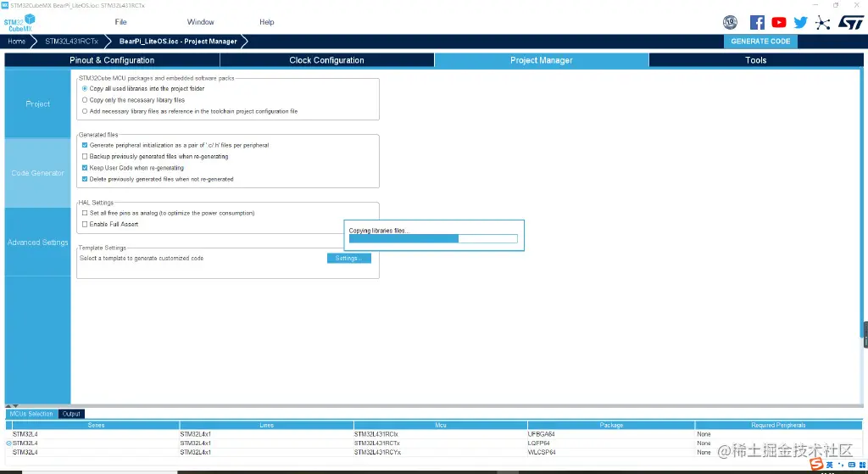Select the Project Manager tab
The image size is (868, 474).
coord(542,60)
